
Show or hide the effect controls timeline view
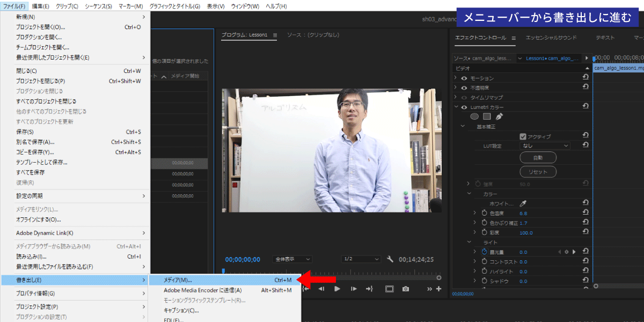coord(587,58)
